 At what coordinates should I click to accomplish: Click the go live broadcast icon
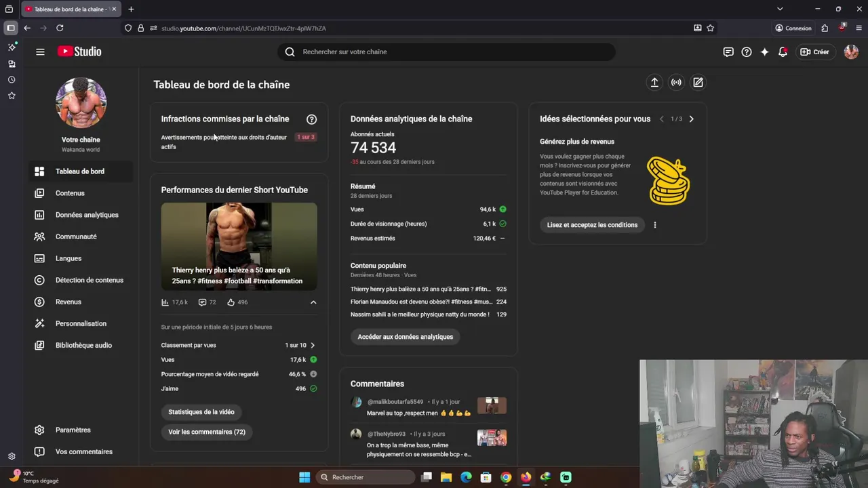point(676,82)
